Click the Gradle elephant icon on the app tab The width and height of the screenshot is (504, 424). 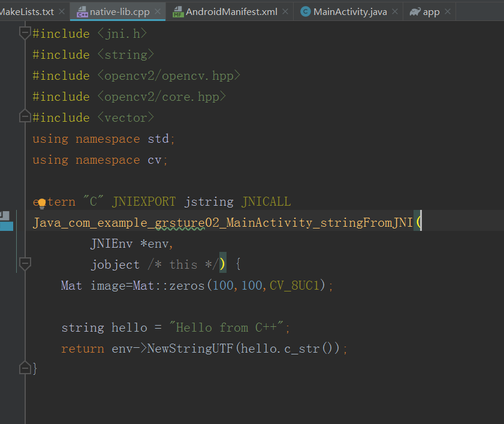415,11
